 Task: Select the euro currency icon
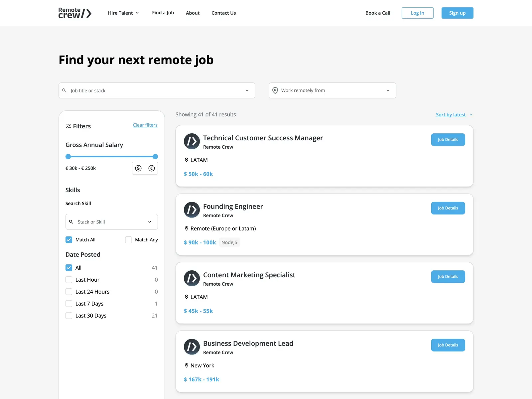152,168
